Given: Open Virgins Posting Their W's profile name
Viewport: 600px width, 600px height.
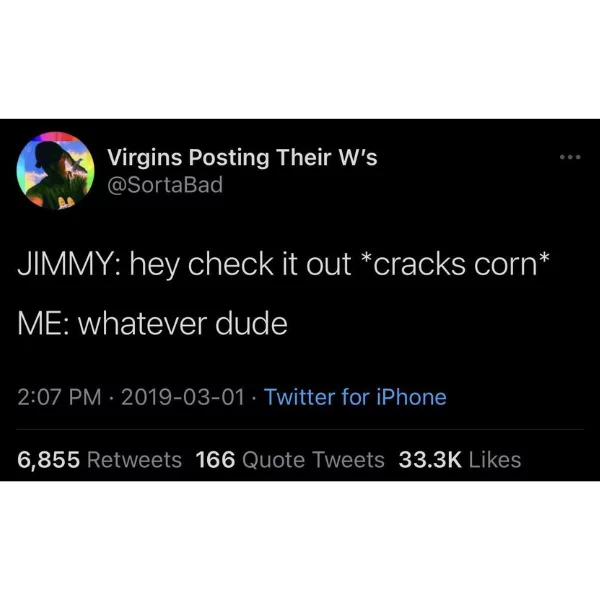Looking at the screenshot, I should point(242,158).
